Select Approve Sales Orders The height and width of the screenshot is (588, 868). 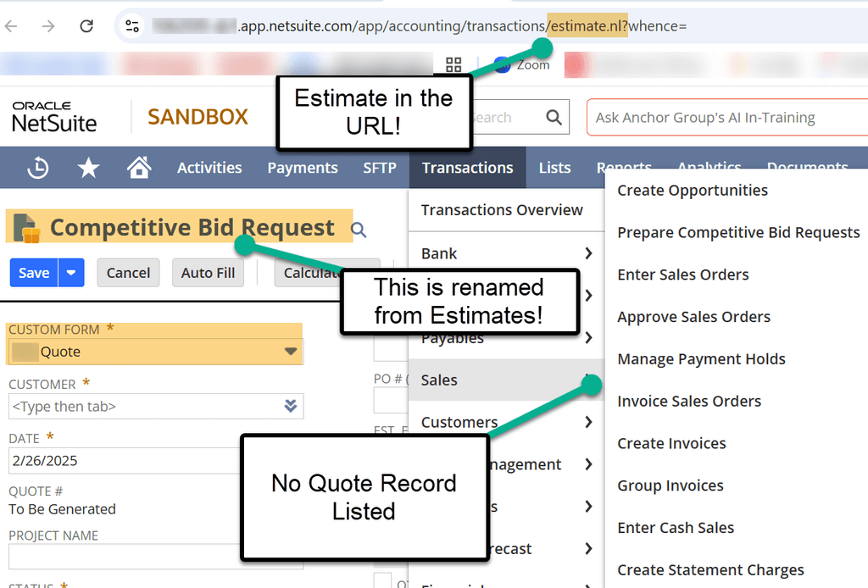click(693, 317)
